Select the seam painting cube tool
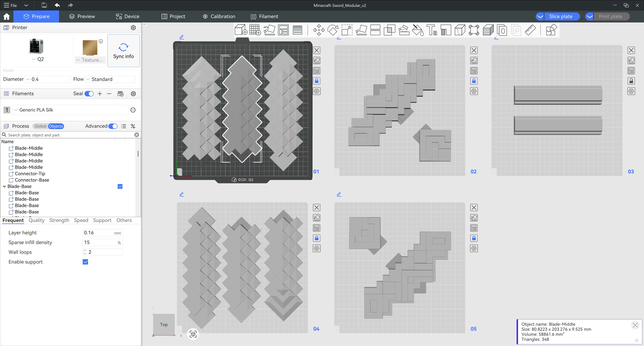The image size is (644, 346). [460, 30]
